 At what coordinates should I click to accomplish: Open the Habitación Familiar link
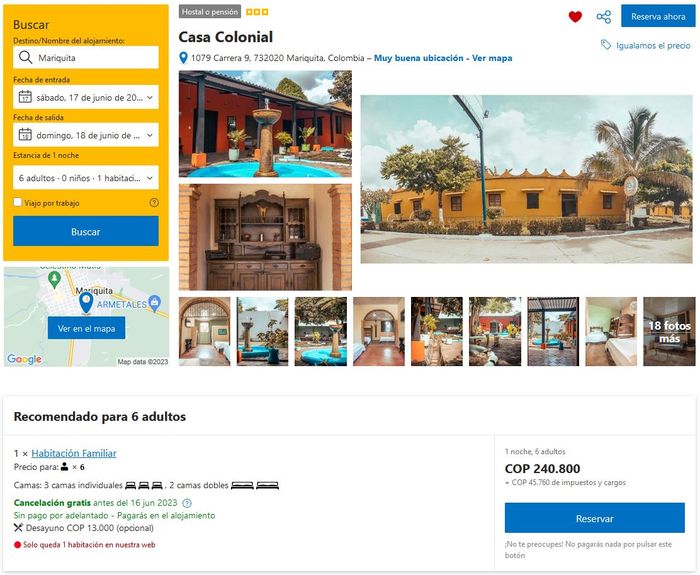click(74, 453)
